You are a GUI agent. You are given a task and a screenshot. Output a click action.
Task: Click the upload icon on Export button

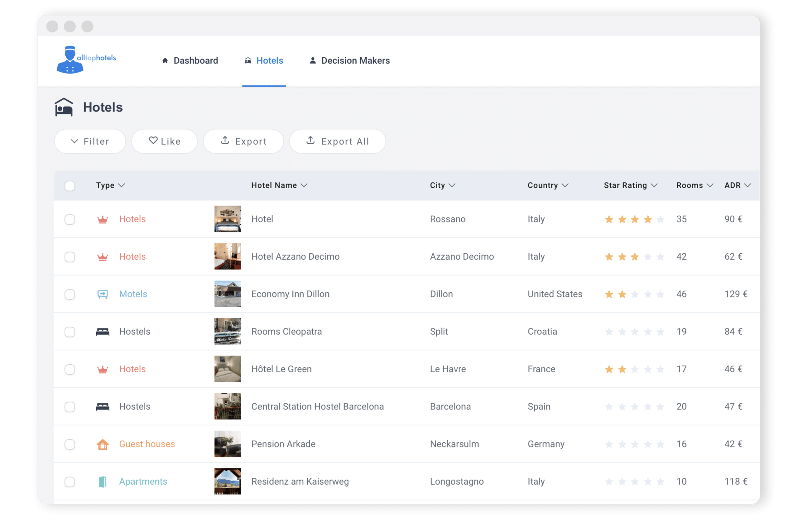(x=225, y=140)
